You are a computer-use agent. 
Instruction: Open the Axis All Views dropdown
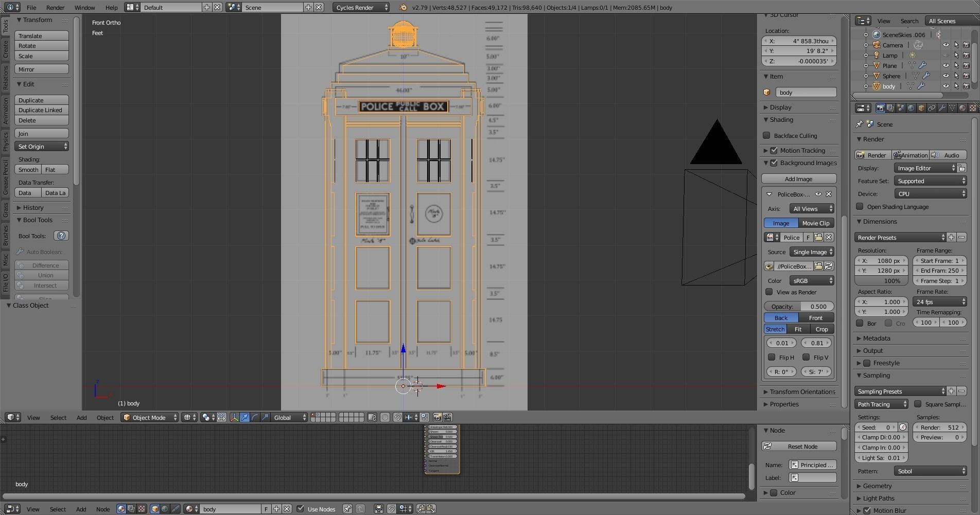coord(812,208)
